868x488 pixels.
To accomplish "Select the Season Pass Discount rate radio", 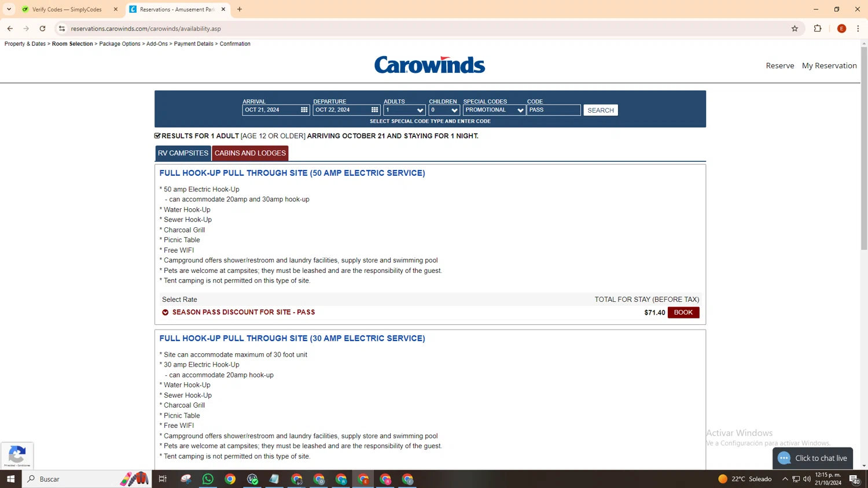I will point(165,312).
